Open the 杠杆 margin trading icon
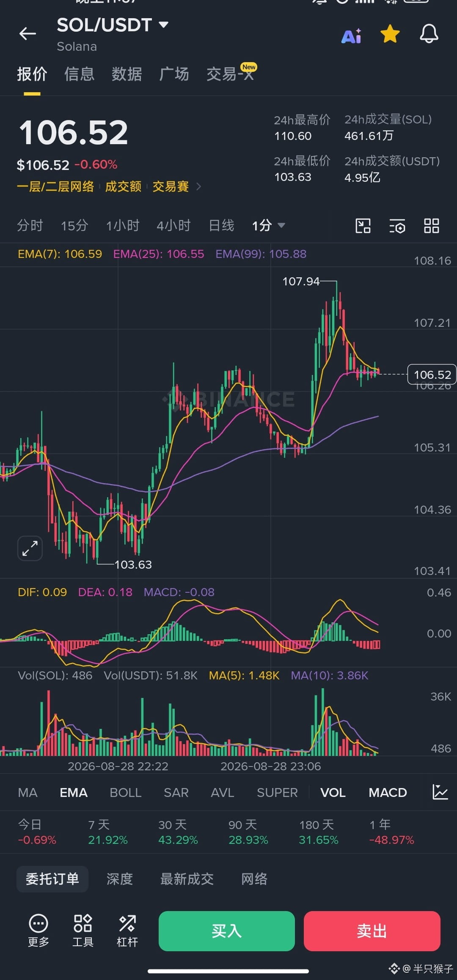This screenshot has width=457, height=980. pos(127,931)
